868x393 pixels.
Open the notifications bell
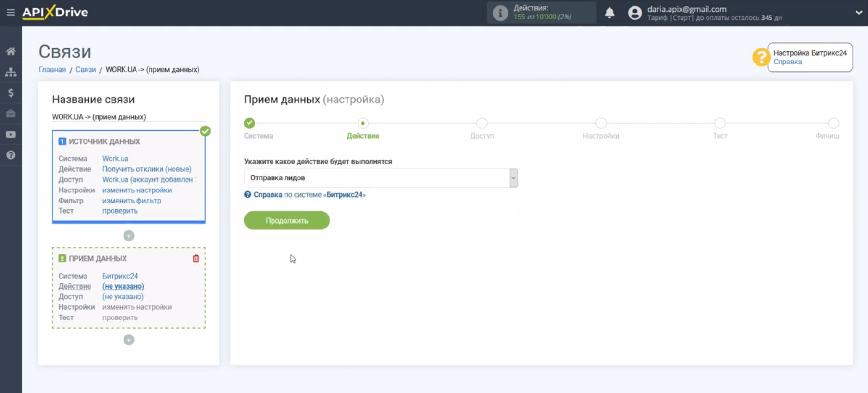pyautogui.click(x=609, y=13)
